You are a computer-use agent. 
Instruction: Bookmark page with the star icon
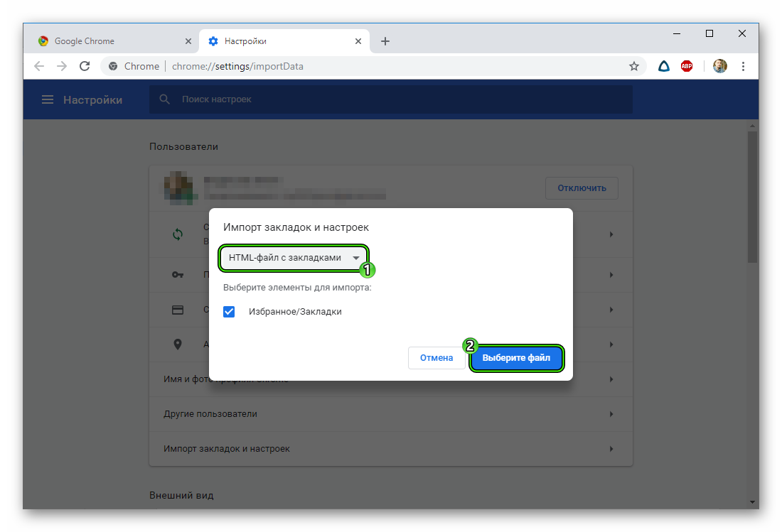633,66
